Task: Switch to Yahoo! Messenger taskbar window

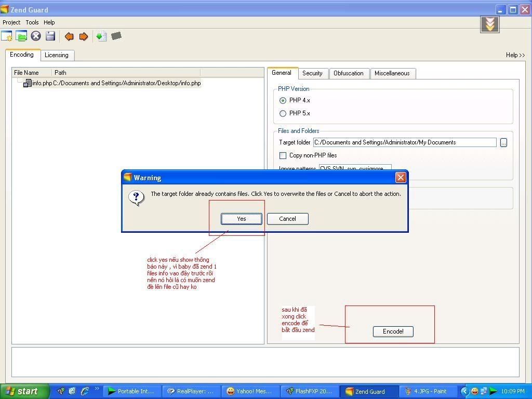Action: [x=251, y=391]
